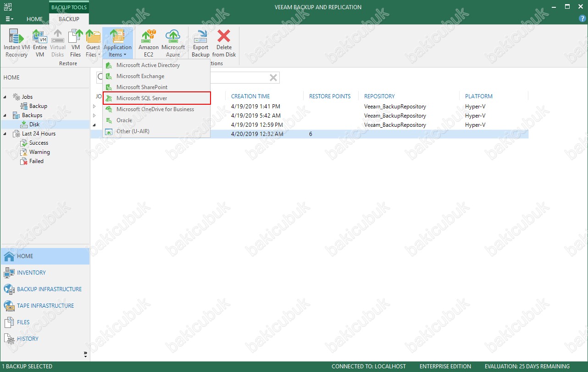Open the FILES view
This screenshot has width=588, height=372.
click(x=45, y=322)
